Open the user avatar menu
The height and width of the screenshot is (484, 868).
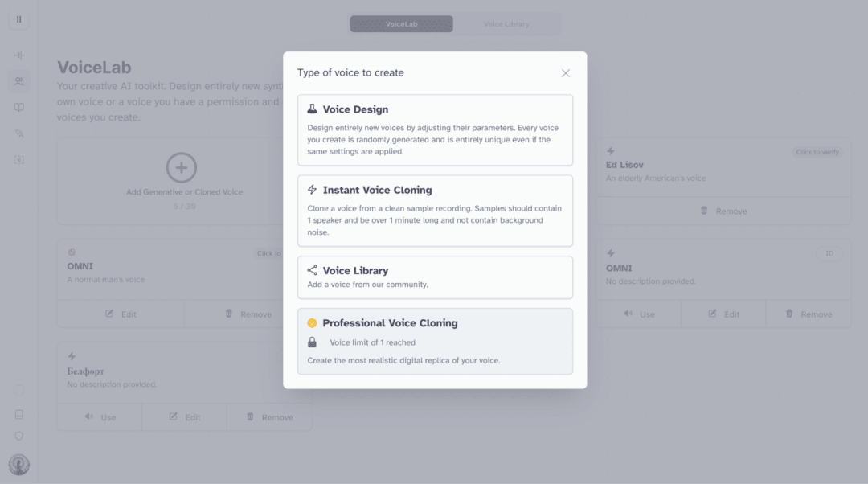19,464
